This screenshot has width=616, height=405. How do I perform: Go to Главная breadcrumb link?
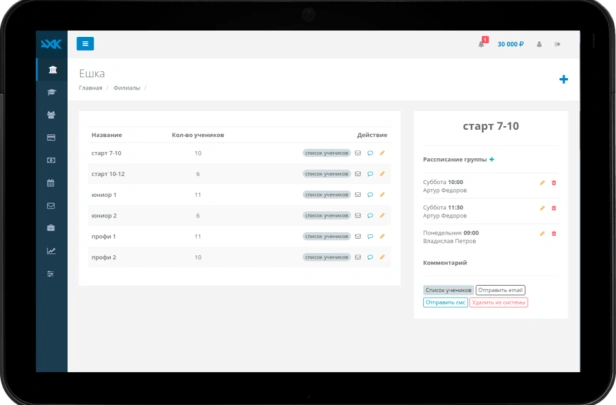90,88
